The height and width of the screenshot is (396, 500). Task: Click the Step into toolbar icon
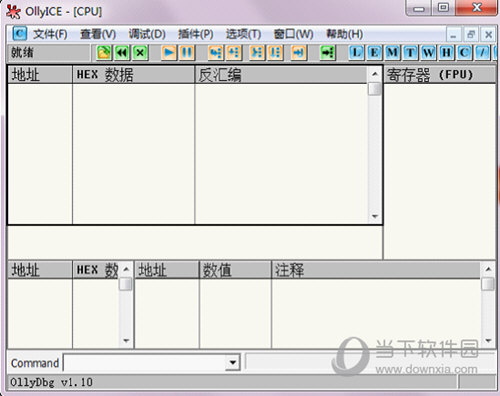pyautogui.click(x=216, y=53)
